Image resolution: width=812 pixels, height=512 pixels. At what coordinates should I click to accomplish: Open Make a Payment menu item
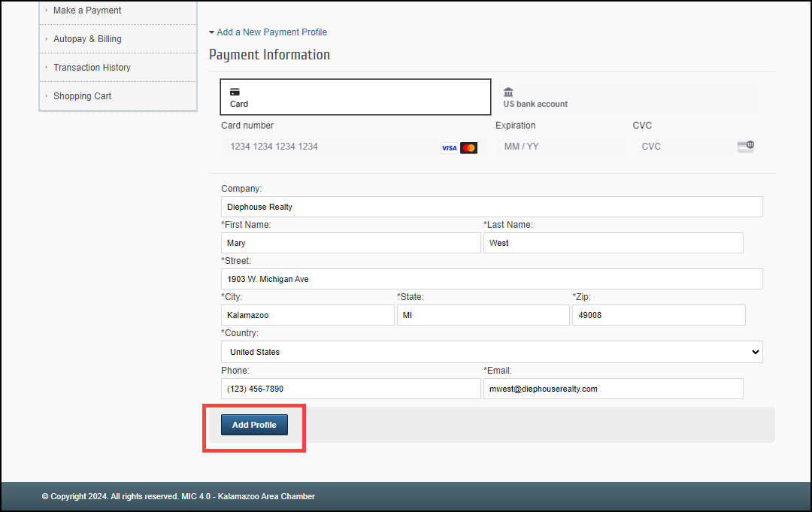pyautogui.click(x=87, y=11)
